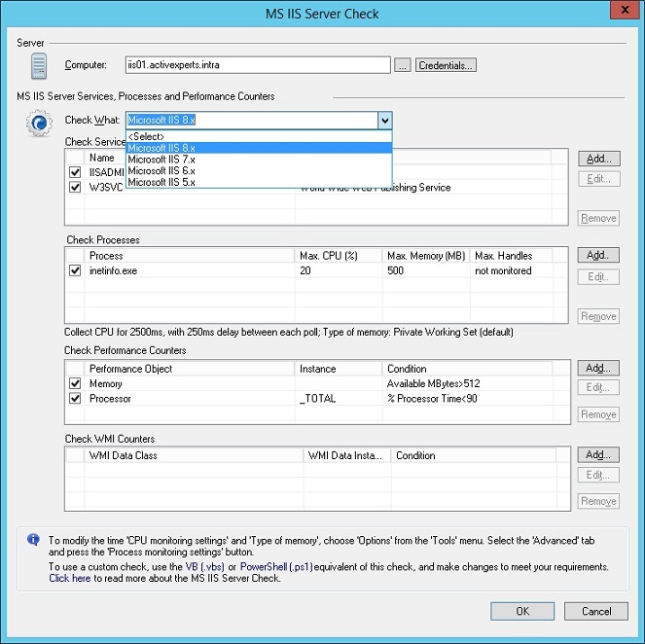Click the Check What combo box text field

[252, 120]
